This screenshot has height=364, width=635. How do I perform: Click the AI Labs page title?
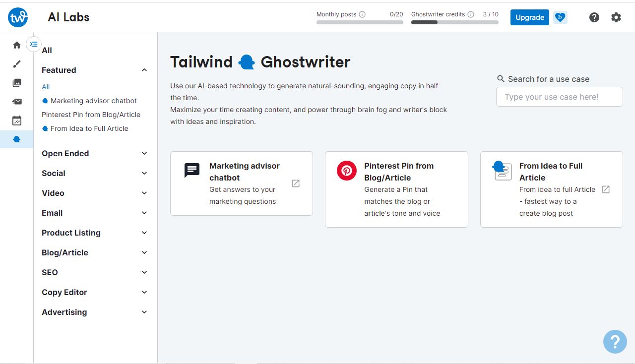tap(68, 17)
